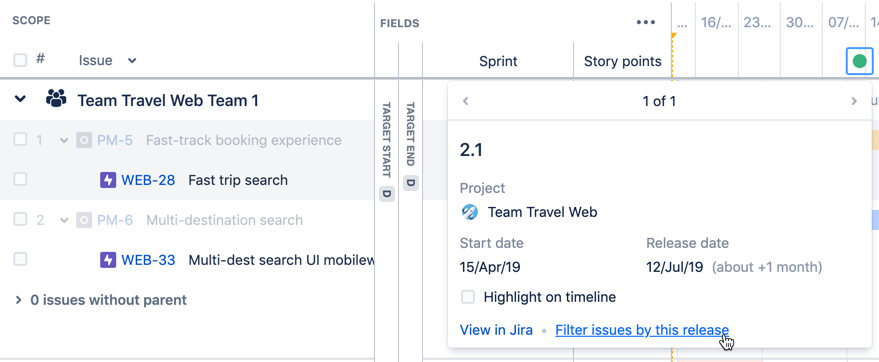Click the green release marker dot
The width and height of the screenshot is (879, 362).
(x=859, y=61)
